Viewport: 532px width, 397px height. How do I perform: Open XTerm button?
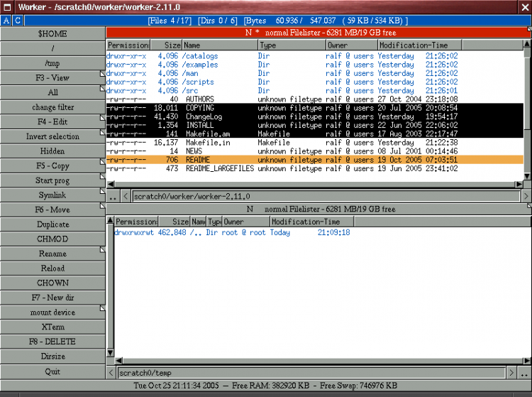[x=52, y=327]
